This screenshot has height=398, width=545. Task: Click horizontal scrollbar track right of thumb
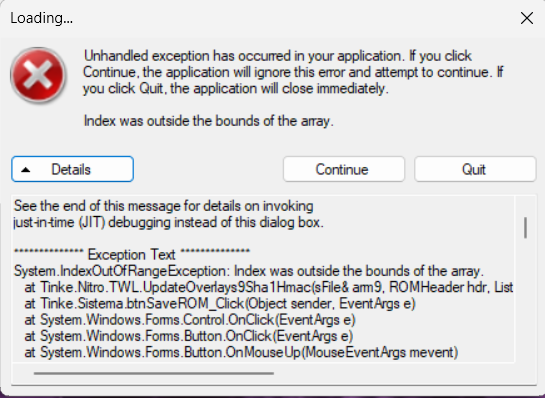pos(393,374)
